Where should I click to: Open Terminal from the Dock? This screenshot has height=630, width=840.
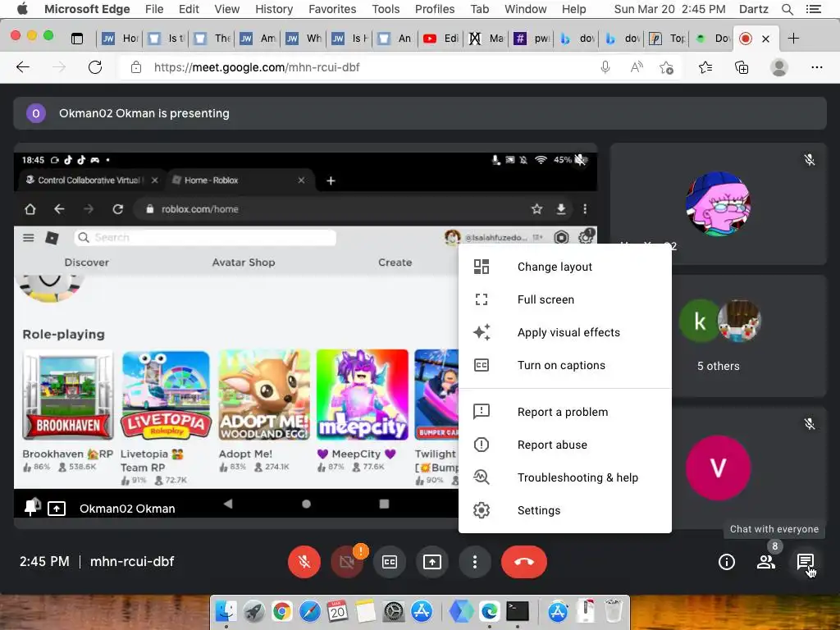coord(518,610)
